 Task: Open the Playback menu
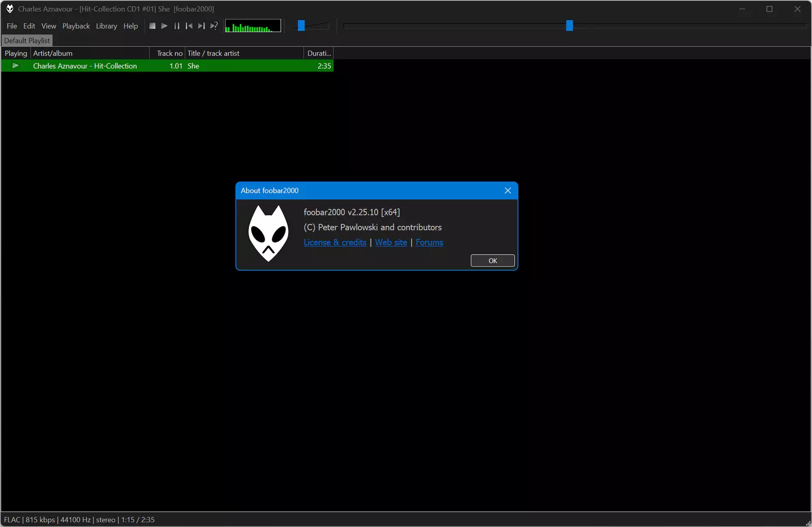[x=76, y=26]
